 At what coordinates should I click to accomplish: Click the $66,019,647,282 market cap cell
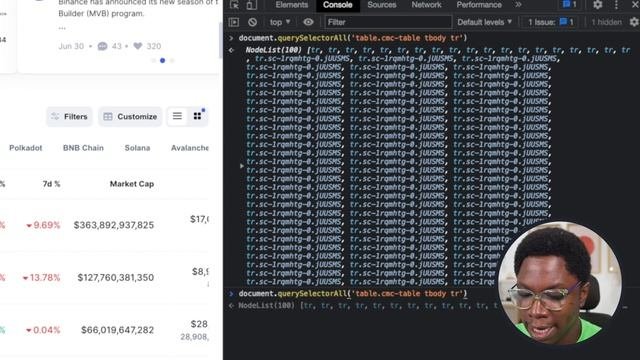point(118,330)
